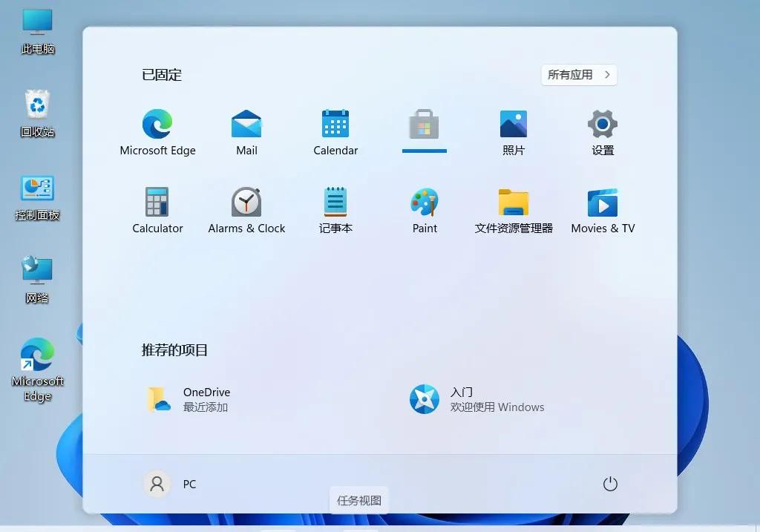Viewport: 760px width, 532px height.
Task: Open 设置 (Settings) gear icon
Action: (x=603, y=132)
